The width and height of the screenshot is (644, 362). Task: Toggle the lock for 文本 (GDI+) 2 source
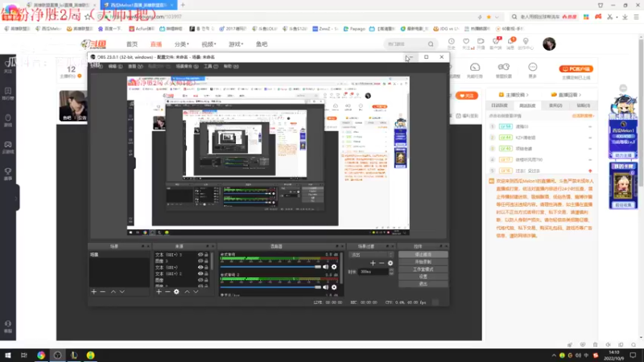pos(206,274)
